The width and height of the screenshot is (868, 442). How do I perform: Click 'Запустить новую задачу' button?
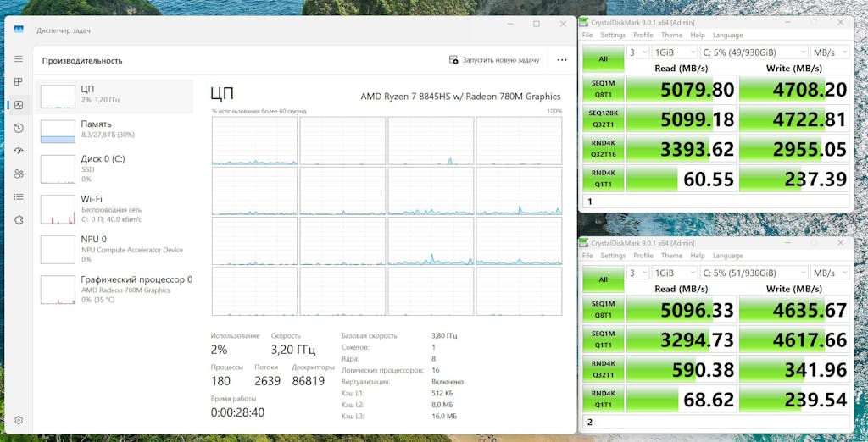494,60
